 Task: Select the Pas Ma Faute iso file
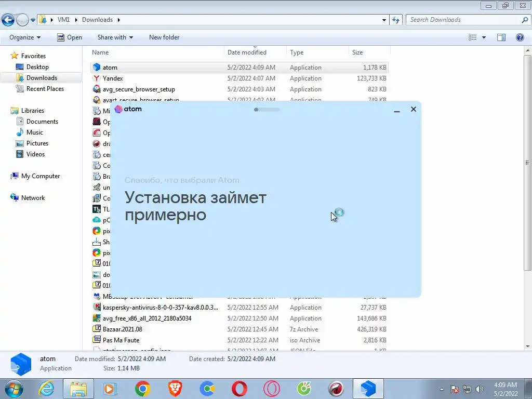[121, 340]
